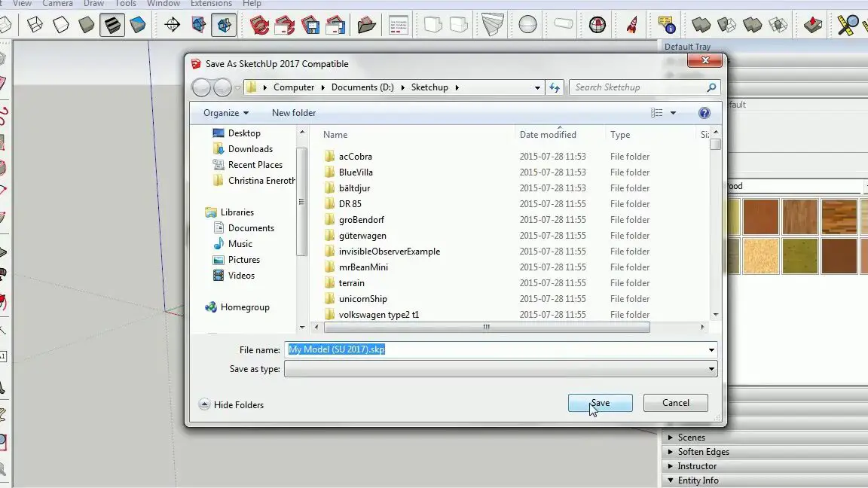
Task: Click the floppy disk with window icon
Action: tap(335, 25)
